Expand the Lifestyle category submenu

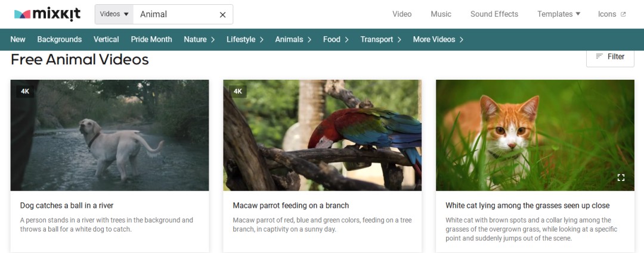click(x=245, y=39)
